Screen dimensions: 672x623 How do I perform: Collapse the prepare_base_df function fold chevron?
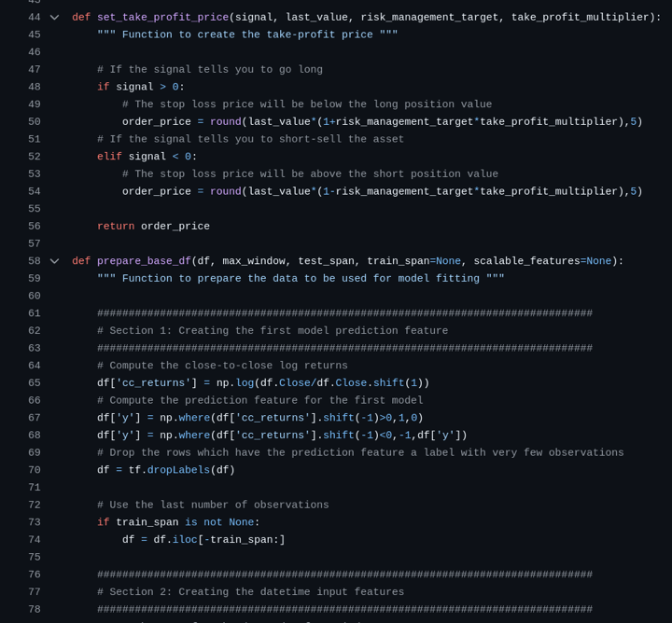[54, 262]
